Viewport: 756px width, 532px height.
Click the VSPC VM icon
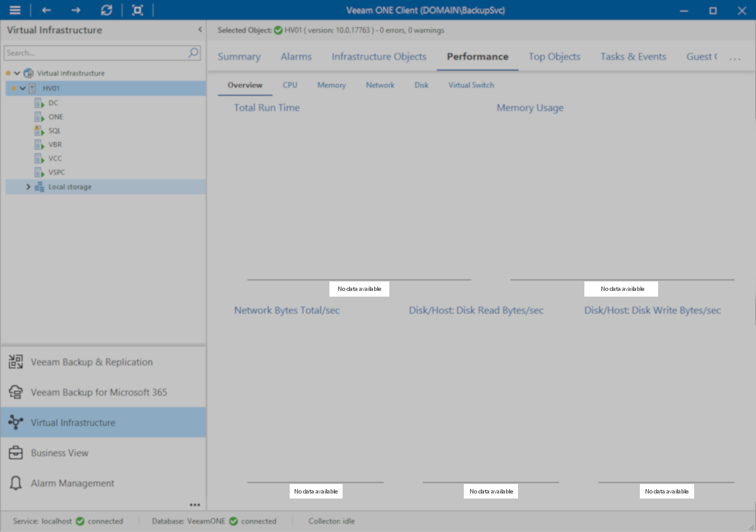(39, 172)
